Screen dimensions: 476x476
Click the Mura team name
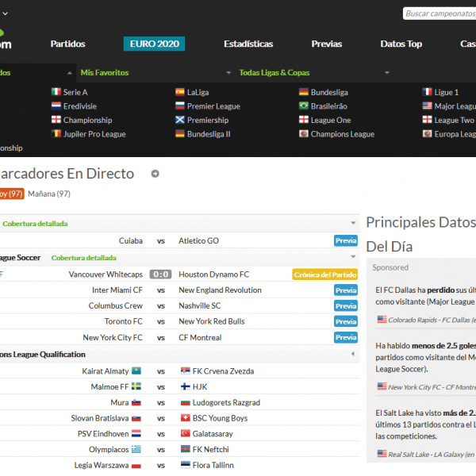point(119,402)
